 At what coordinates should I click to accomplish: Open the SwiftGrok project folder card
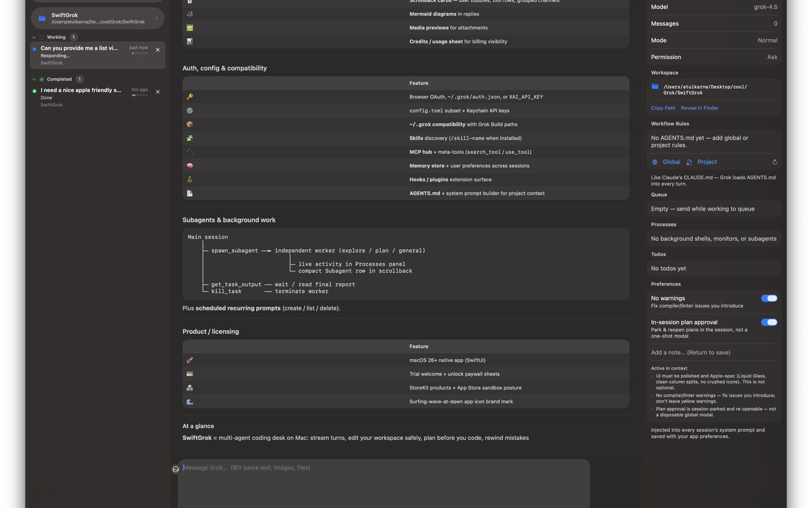coord(97,18)
